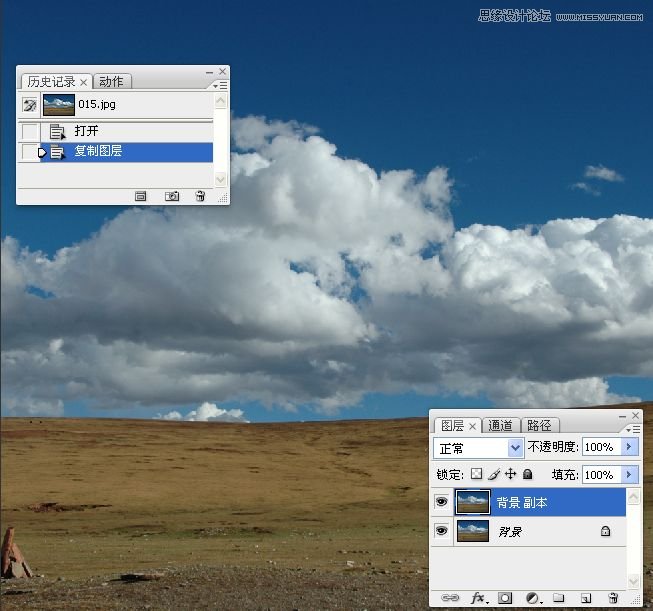Click the link layers chain icon

449,598
